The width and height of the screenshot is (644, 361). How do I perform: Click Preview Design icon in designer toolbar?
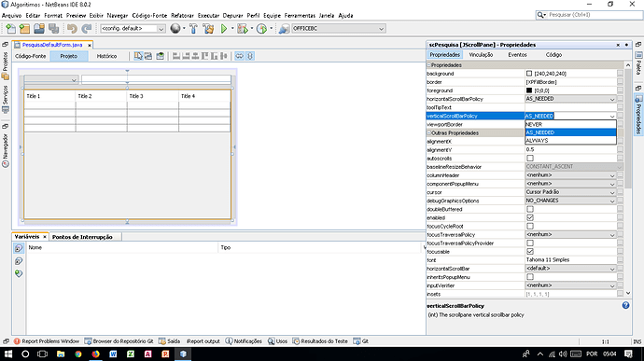(x=161, y=56)
